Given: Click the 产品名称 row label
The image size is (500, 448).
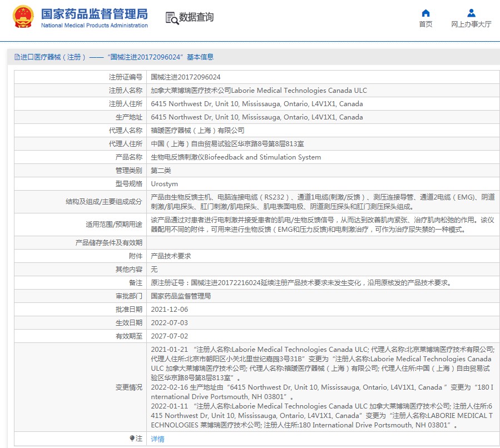Looking at the screenshot, I should (129, 157).
